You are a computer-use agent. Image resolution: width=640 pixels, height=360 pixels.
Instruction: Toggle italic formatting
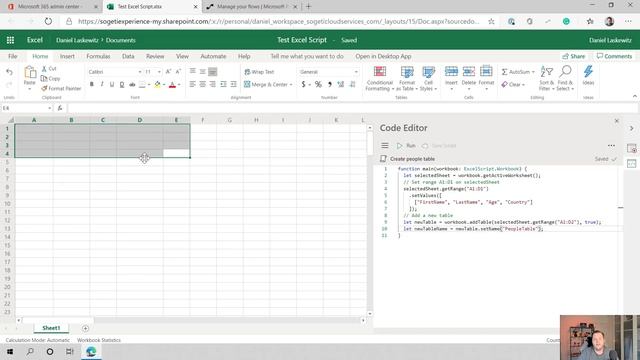[x=102, y=84]
